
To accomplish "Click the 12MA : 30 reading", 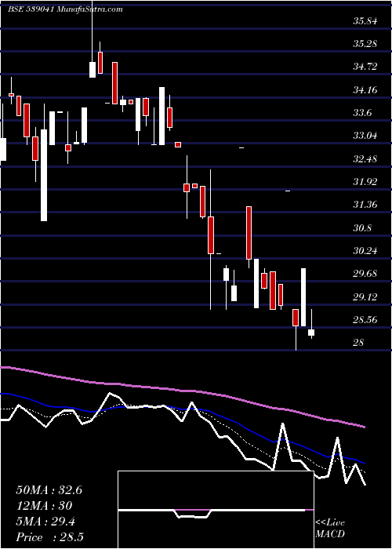I will point(44,506).
